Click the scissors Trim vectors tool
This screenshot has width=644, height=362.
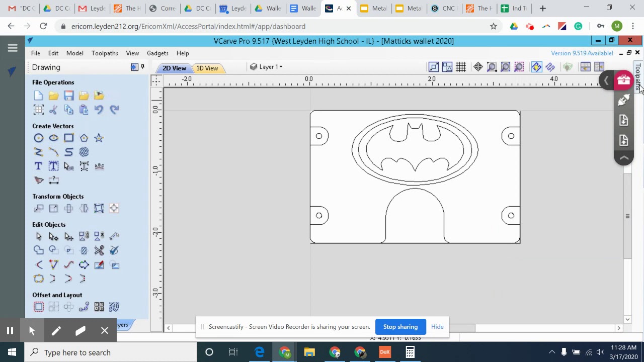tap(99, 250)
